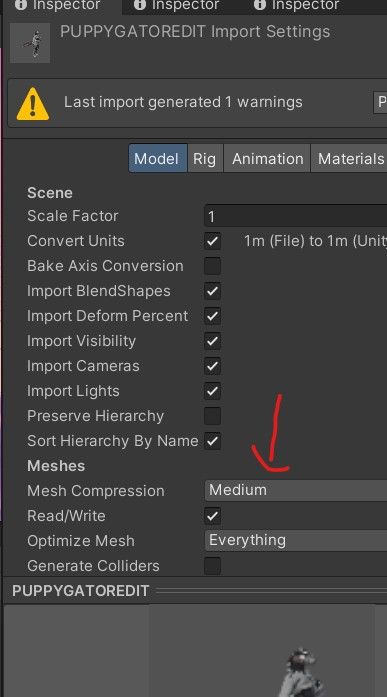Enable Preserve Hierarchy checkbox

(212, 417)
